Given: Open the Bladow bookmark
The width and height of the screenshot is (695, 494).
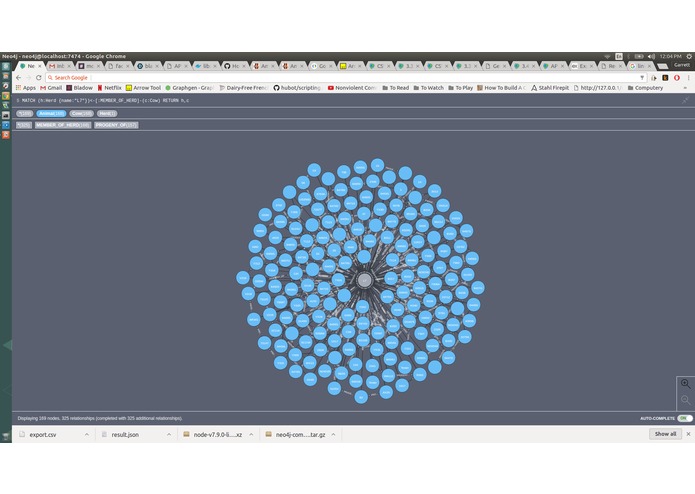Looking at the screenshot, I should (x=80, y=88).
